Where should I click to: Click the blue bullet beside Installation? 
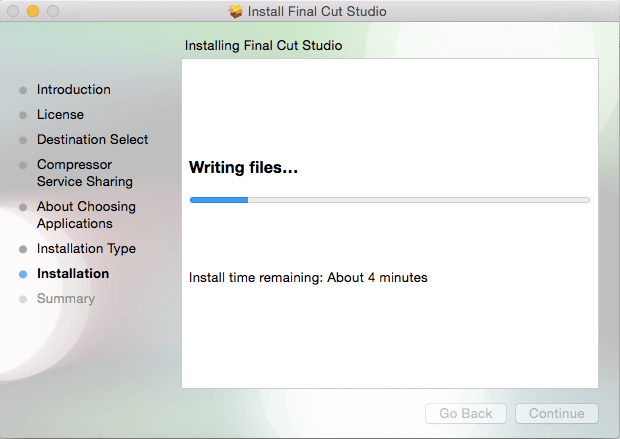pyautogui.click(x=23, y=274)
